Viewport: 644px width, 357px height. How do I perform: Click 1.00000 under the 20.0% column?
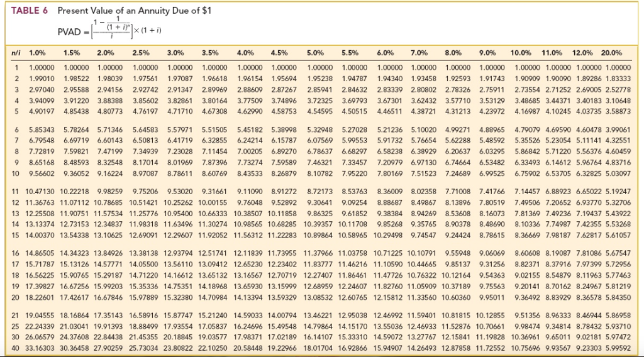pos(619,68)
